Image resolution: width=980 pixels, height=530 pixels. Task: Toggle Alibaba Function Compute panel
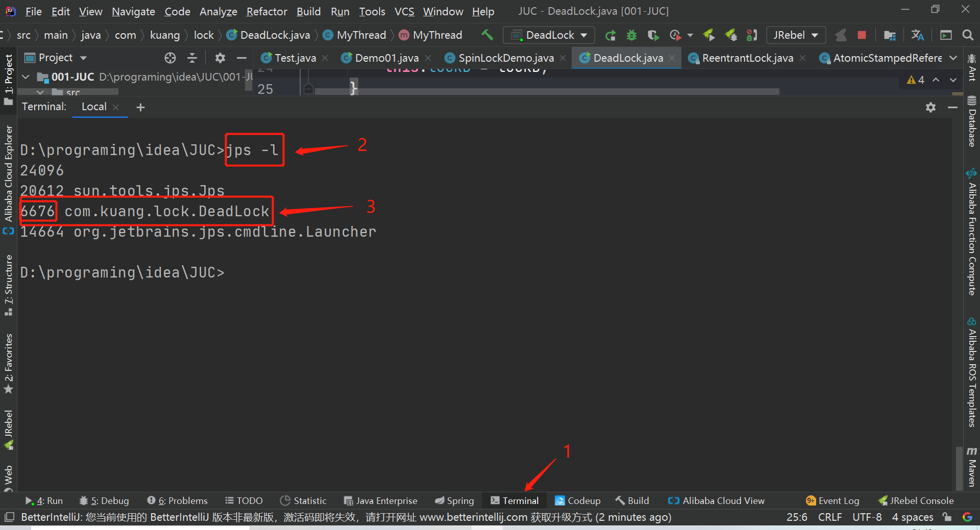(x=972, y=232)
